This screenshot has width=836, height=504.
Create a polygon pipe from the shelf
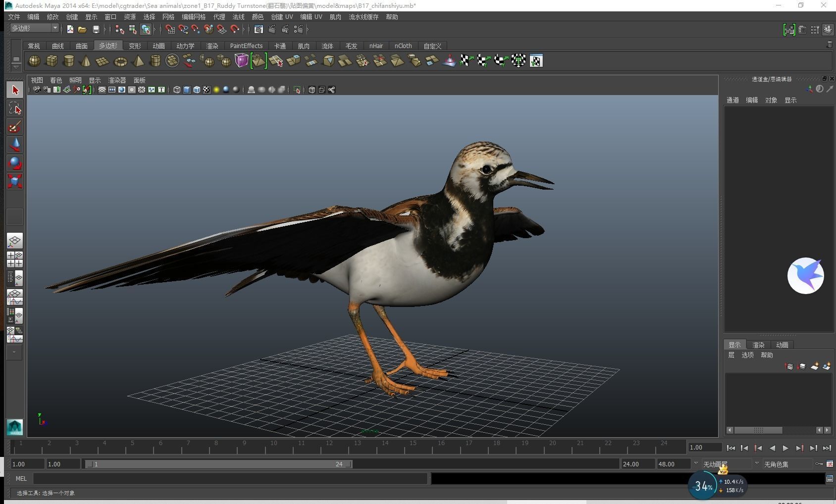pos(155,61)
